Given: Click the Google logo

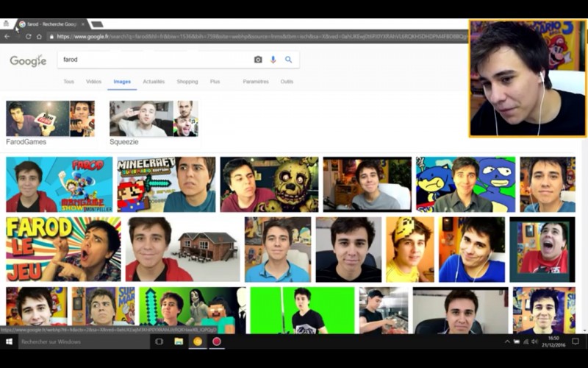Looking at the screenshot, I should tap(28, 60).
